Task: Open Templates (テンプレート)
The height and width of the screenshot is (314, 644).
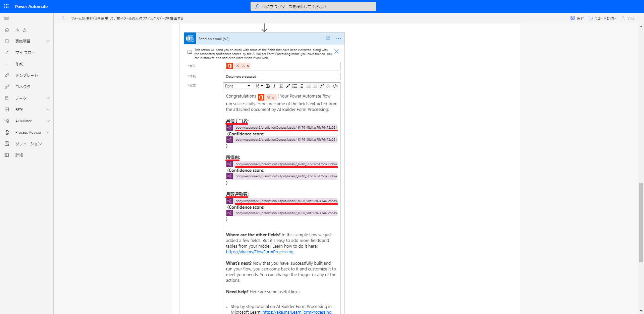Action: [27, 75]
